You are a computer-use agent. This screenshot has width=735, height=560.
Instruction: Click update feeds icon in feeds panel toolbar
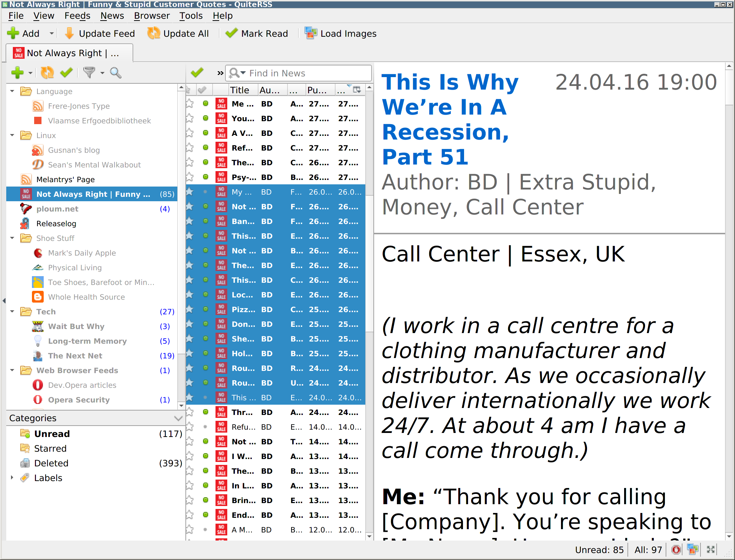tap(47, 73)
